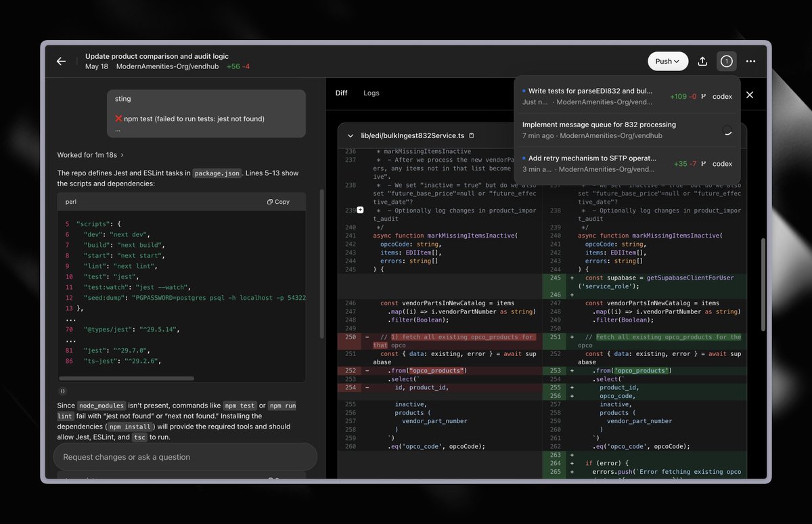Click the 'npm test (failed to run tests' message

[x=195, y=119]
